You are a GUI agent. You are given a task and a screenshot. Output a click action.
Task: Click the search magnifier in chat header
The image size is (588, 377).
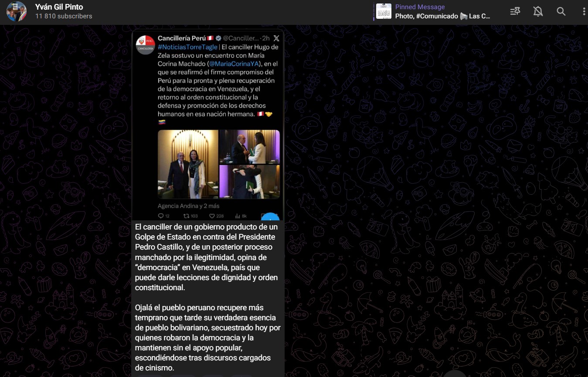[x=561, y=12]
